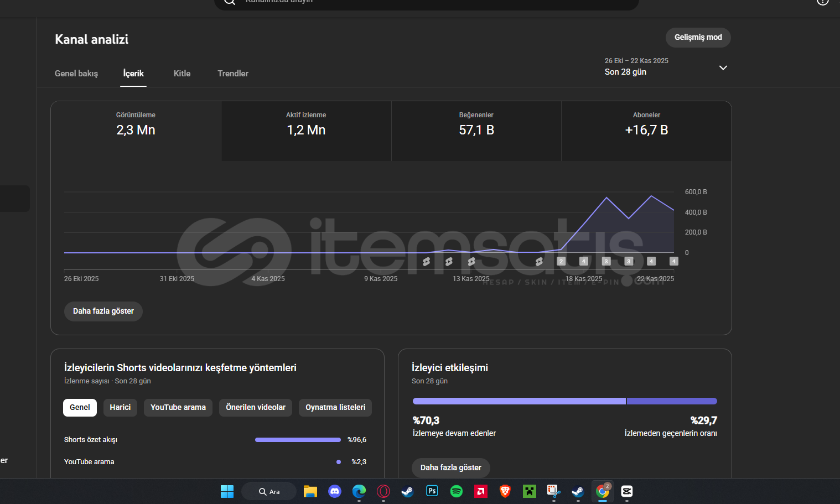Click the chart marker labeled 2

(x=561, y=261)
